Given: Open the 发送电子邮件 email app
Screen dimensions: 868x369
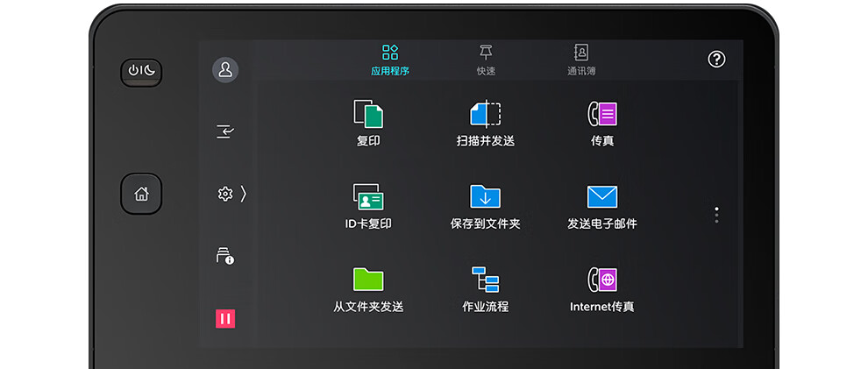Looking at the screenshot, I should click(602, 206).
